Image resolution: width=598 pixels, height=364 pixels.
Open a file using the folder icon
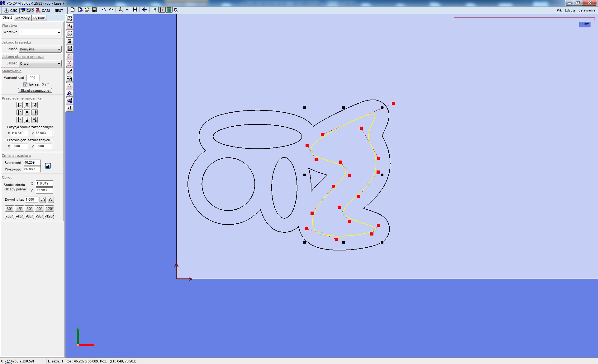(x=87, y=10)
